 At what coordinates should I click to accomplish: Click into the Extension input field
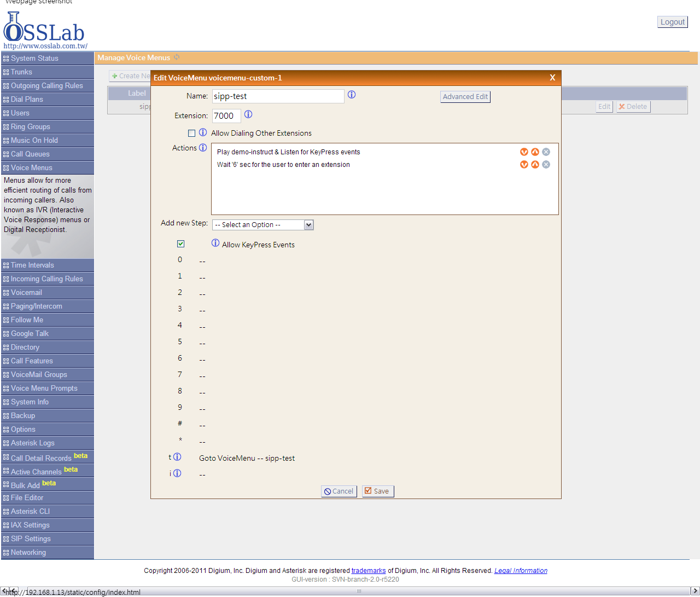[x=226, y=115]
